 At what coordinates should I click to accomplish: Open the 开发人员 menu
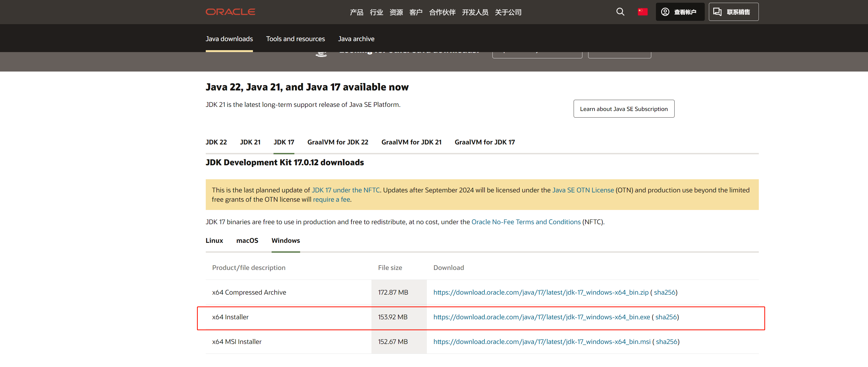pos(475,12)
